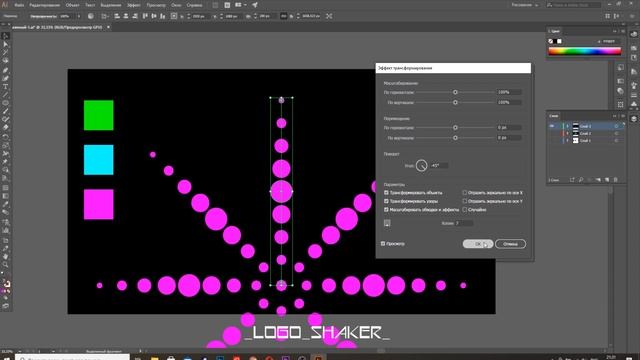Click the stroke lines icon in right dock
Screen dimensions: 640x360
coord(633,95)
